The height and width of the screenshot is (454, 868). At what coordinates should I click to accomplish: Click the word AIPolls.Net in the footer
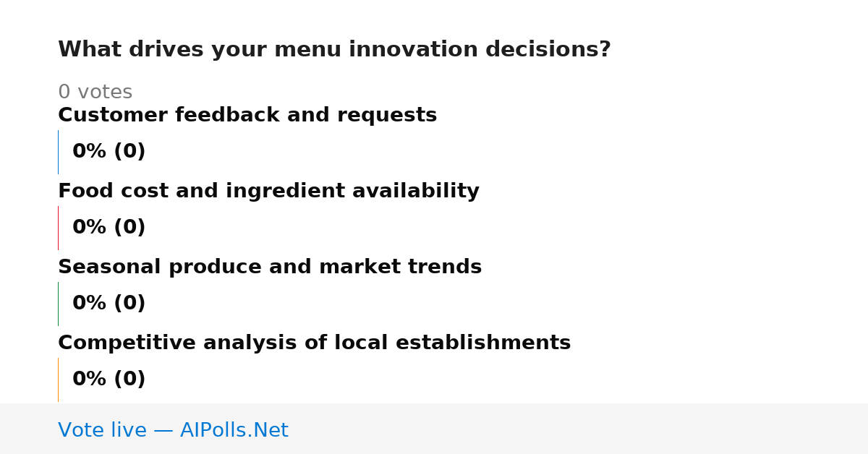pyautogui.click(x=234, y=430)
